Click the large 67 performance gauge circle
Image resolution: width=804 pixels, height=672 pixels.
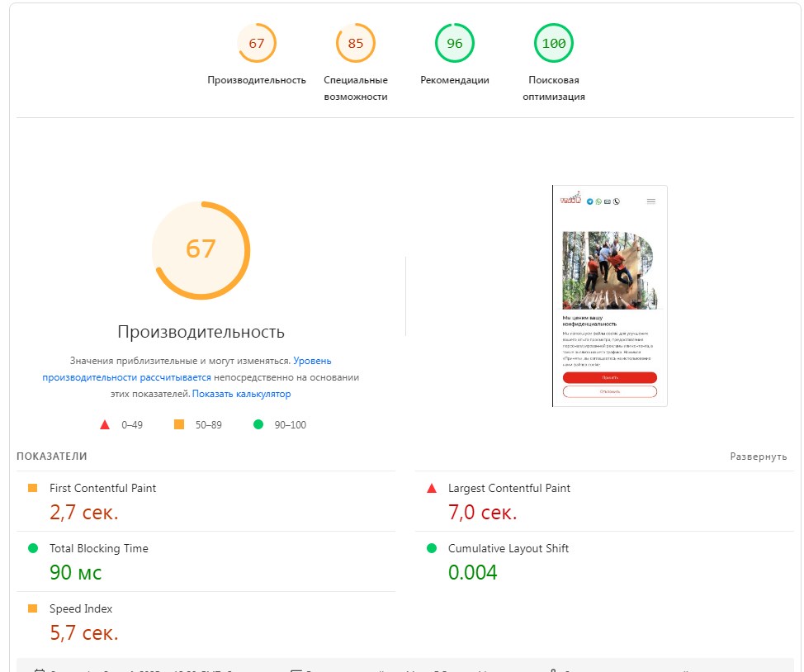click(x=201, y=249)
